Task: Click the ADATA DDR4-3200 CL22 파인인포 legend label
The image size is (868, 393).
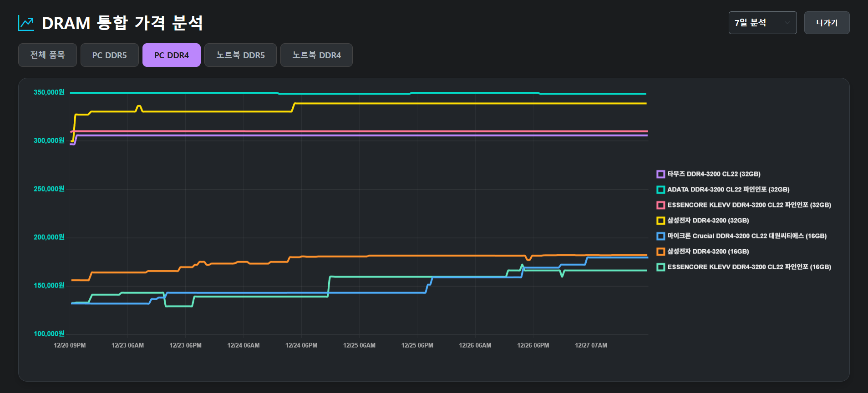Action: [728, 190]
